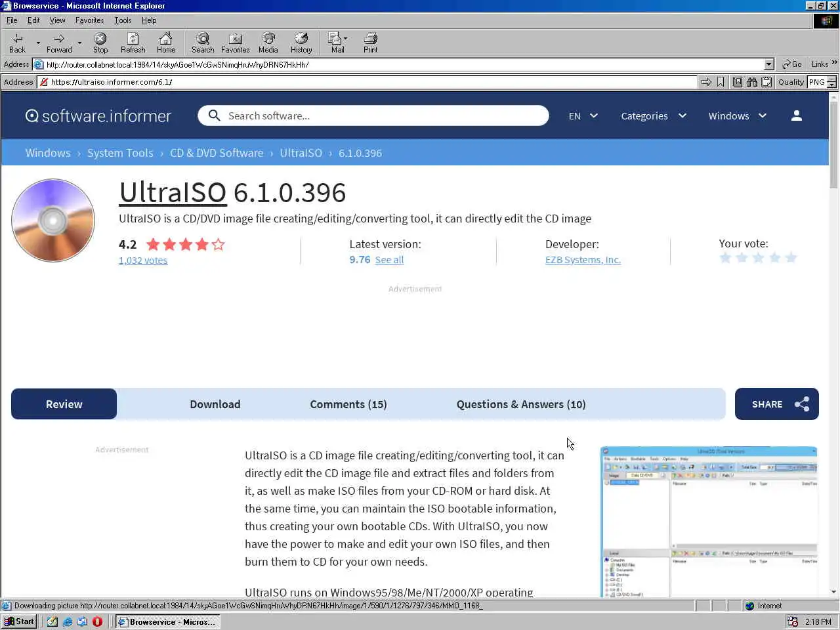Open the Favorites toolbar button

(x=235, y=43)
